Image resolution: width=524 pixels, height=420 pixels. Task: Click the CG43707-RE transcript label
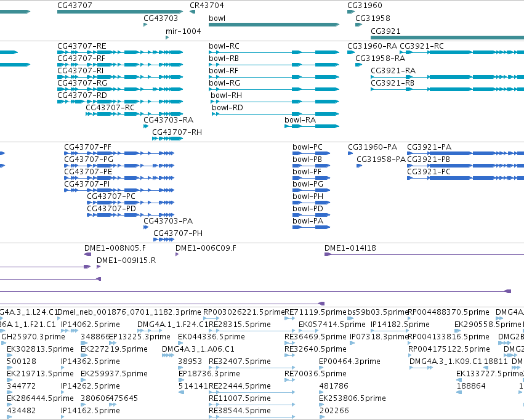click(x=82, y=46)
